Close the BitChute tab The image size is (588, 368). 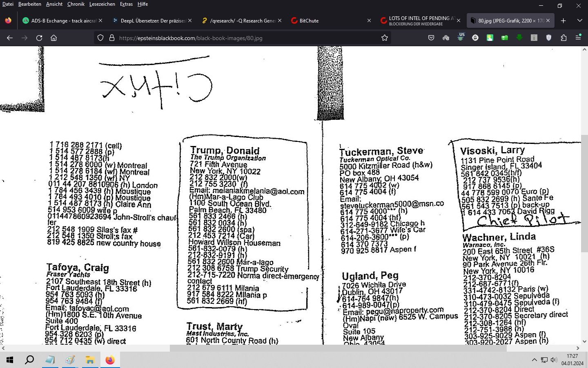[x=369, y=20]
